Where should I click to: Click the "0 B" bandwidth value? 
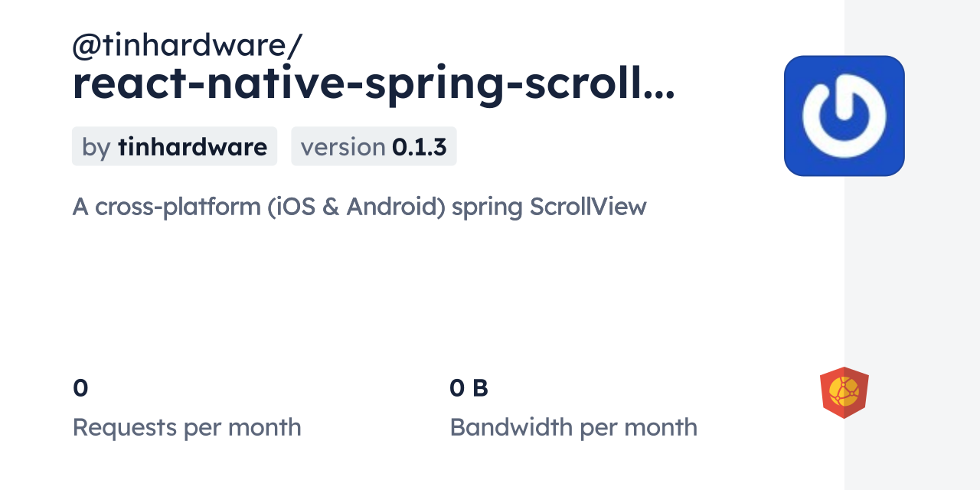point(469,388)
